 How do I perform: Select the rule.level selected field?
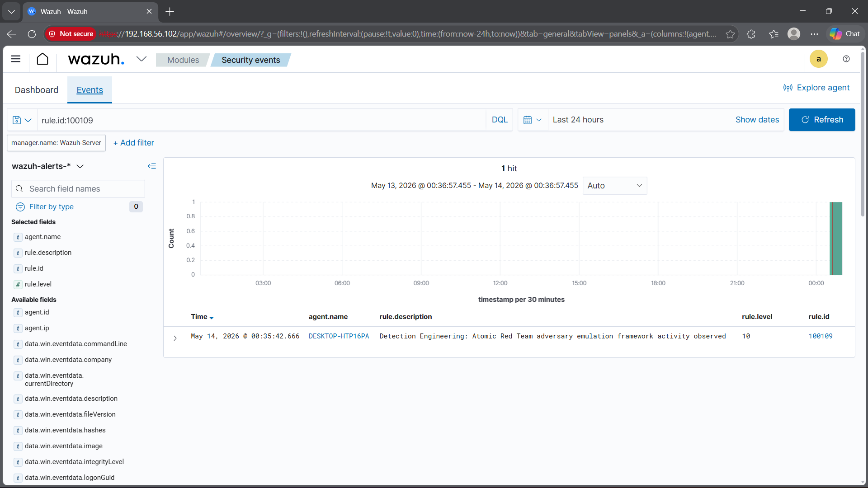pyautogui.click(x=38, y=284)
